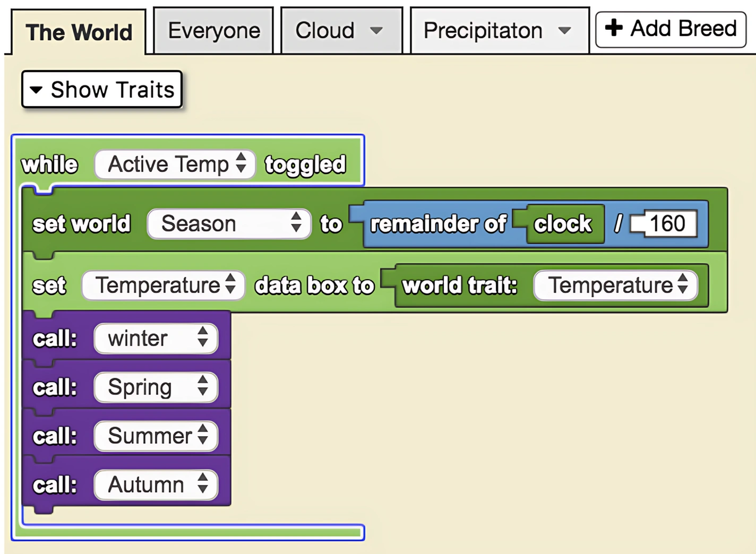Screen dimensions: 756x554
Task: Click the Add Breed button
Action: point(670,29)
